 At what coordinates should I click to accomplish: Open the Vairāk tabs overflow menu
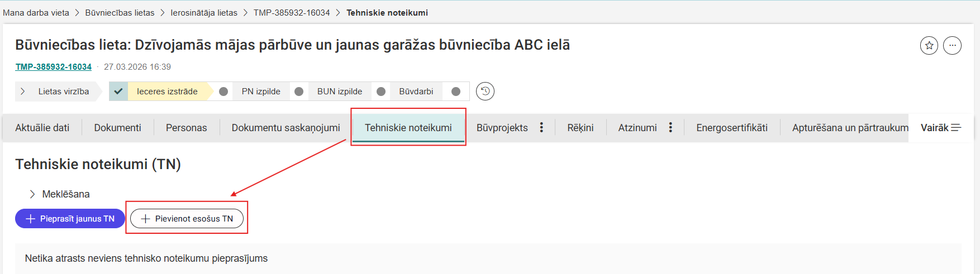pyautogui.click(x=941, y=128)
